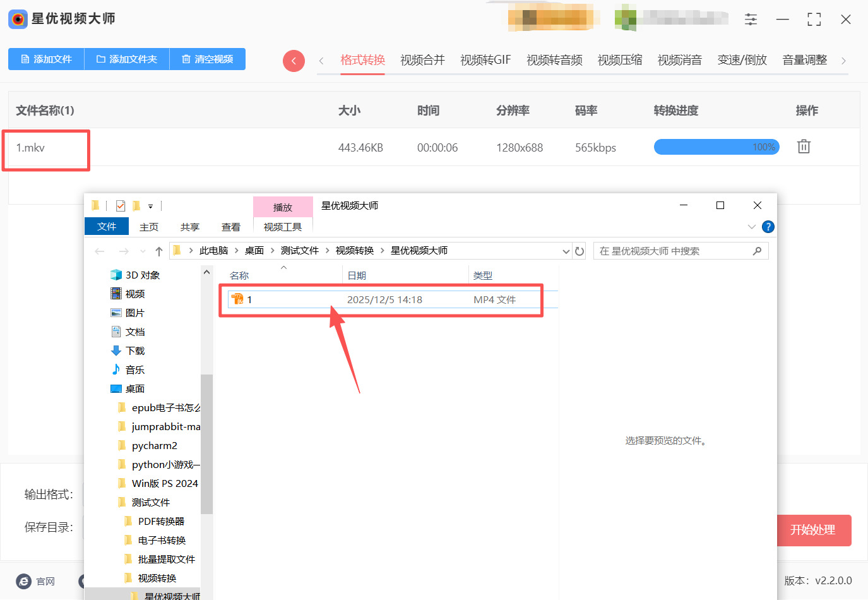Screen dimensions: 868x600
Task: Expand the chevron next to the help icon
Action: coord(752,227)
